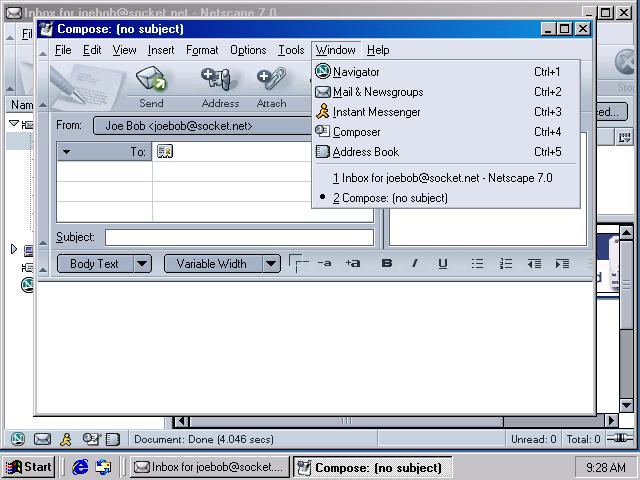Collapse the account tree triangle in Inbox window
Screen dimensions: 640x480
coord(14,123)
